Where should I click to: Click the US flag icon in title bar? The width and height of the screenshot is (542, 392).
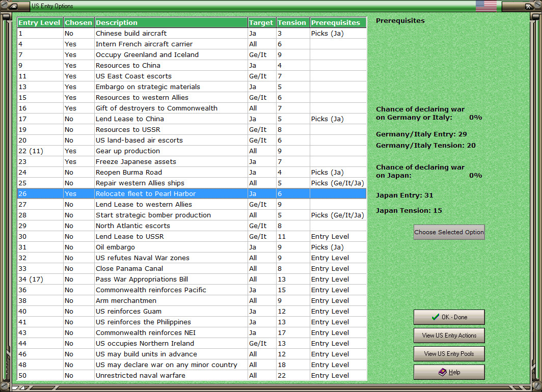coord(486,6)
